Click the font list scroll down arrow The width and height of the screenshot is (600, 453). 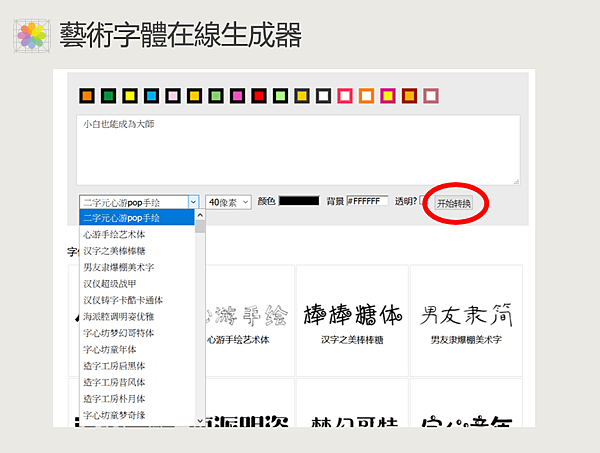pyautogui.click(x=200, y=421)
